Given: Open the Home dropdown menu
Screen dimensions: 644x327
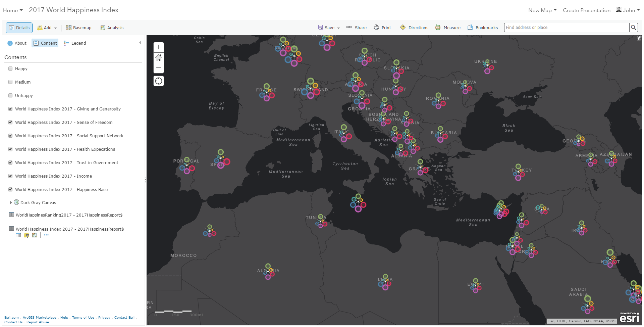Looking at the screenshot, I should [x=13, y=10].
